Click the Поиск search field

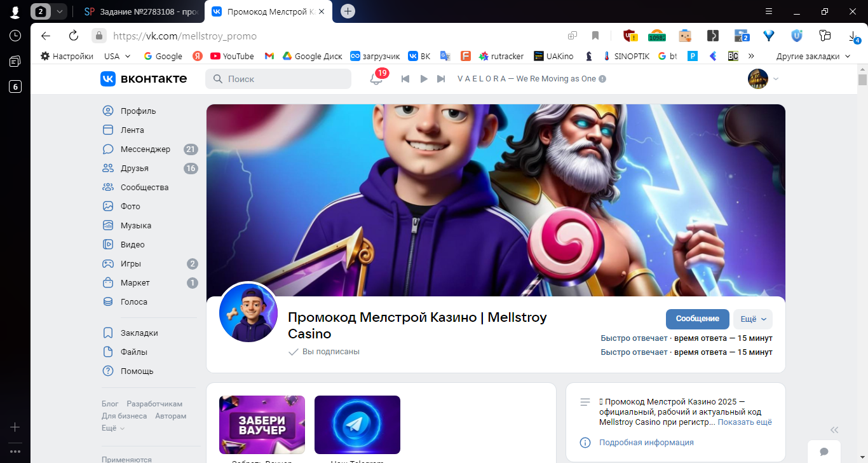pos(278,79)
